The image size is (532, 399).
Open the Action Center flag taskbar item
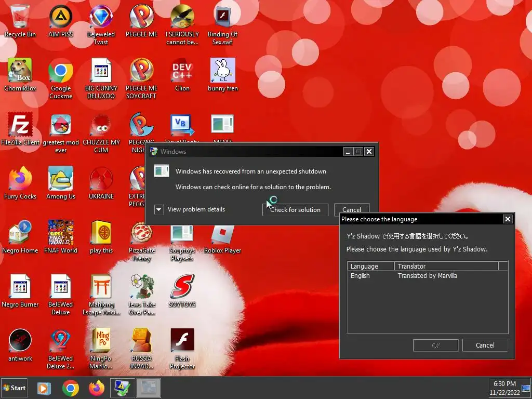point(122,388)
